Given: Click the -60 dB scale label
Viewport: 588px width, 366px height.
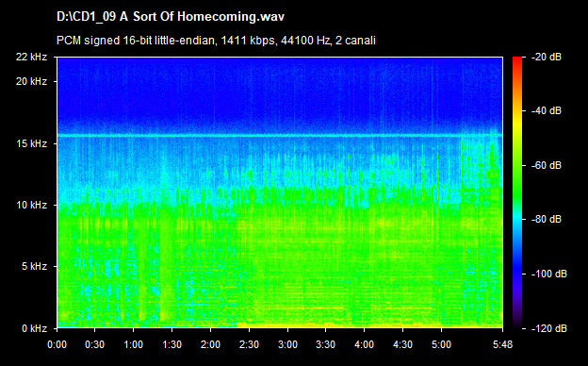Looking at the screenshot, I should pos(547,165).
